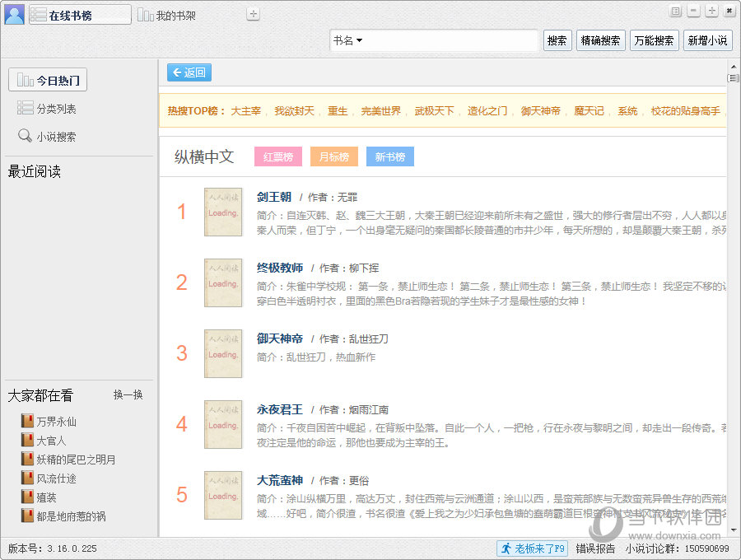Open 小说搜索 in the sidebar
Image resolution: width=741 pixels, height=560 pixels.
(47, 137)
